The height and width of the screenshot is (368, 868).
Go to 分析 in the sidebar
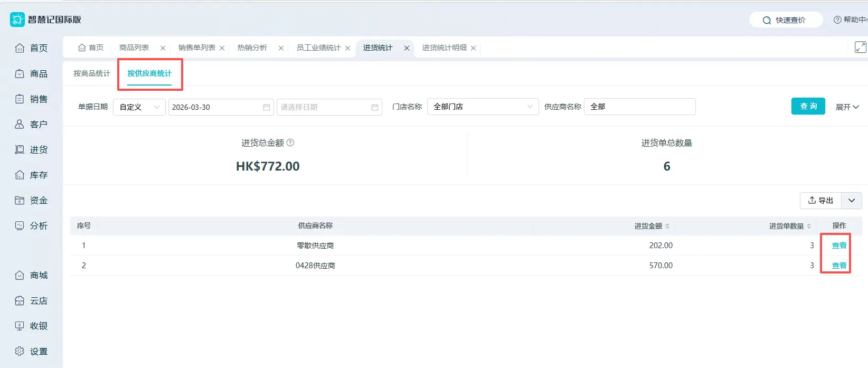(31, 225)
